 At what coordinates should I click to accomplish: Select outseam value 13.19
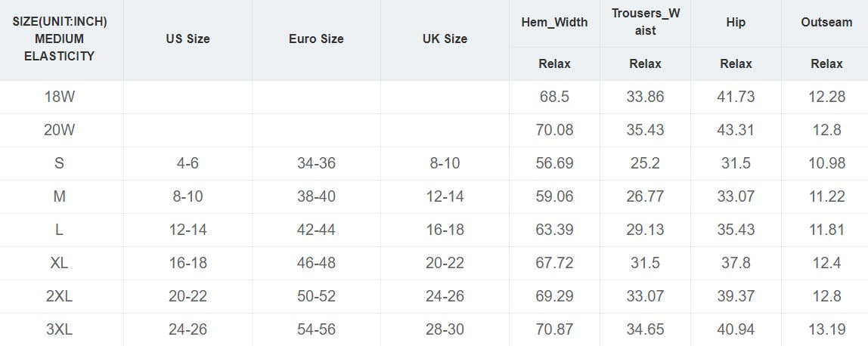[826, 329]
